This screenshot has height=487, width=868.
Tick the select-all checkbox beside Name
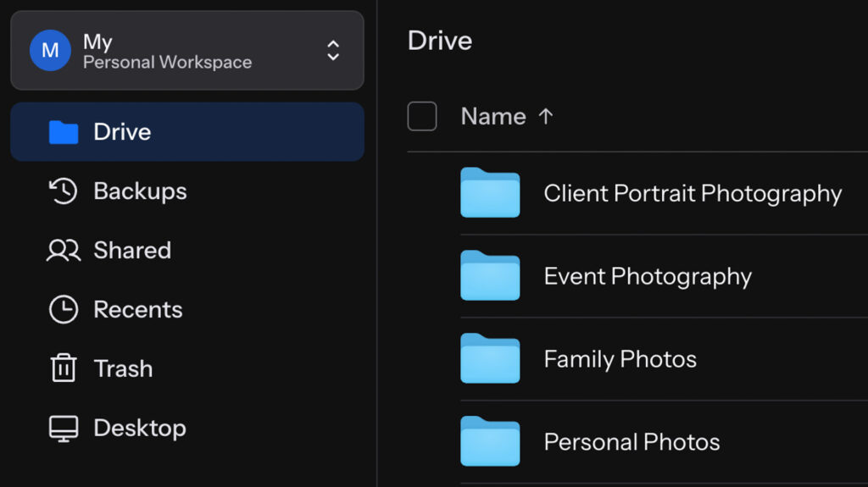(x=422, y=116)
